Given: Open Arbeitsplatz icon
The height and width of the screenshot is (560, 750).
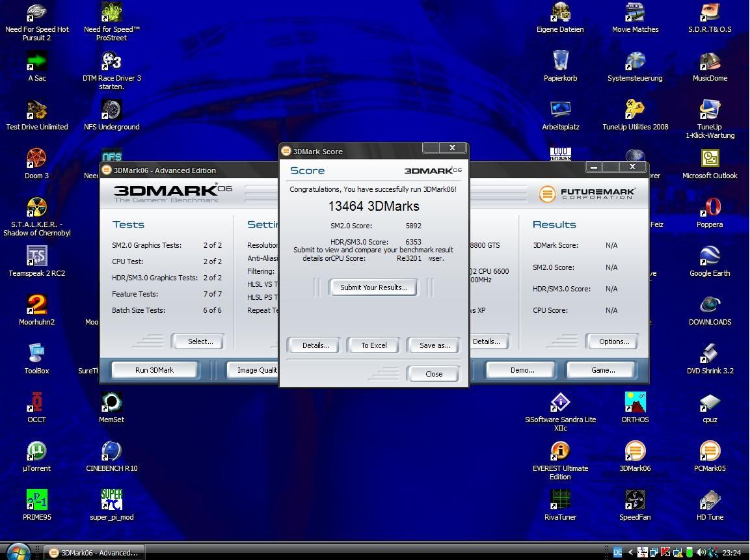Looking at the screenshot, I should click(x=560, y=116).
